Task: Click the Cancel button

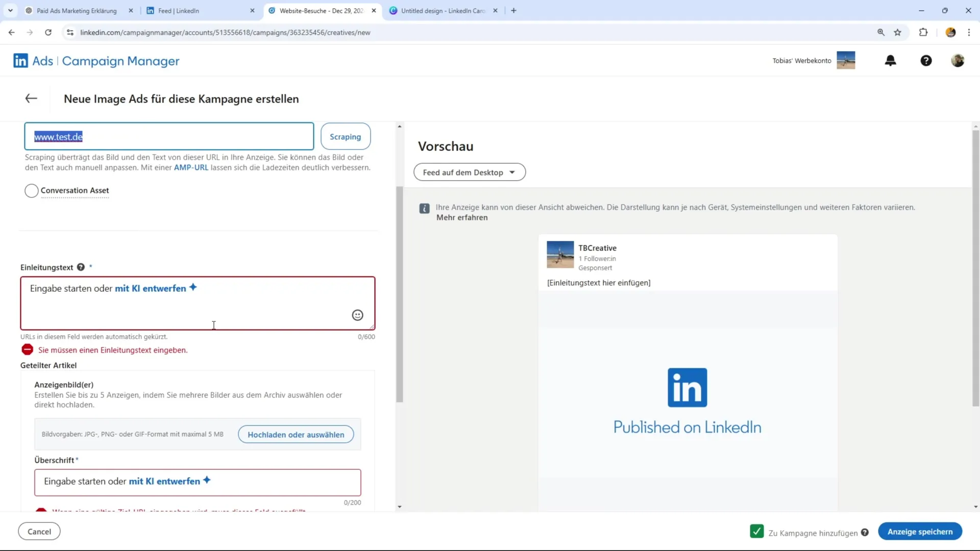Action: tap(39, 532)
